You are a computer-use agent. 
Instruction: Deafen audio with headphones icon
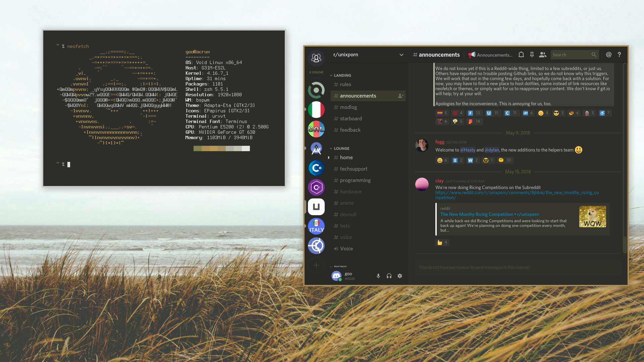pyautogui.click(x=389, y=276)
